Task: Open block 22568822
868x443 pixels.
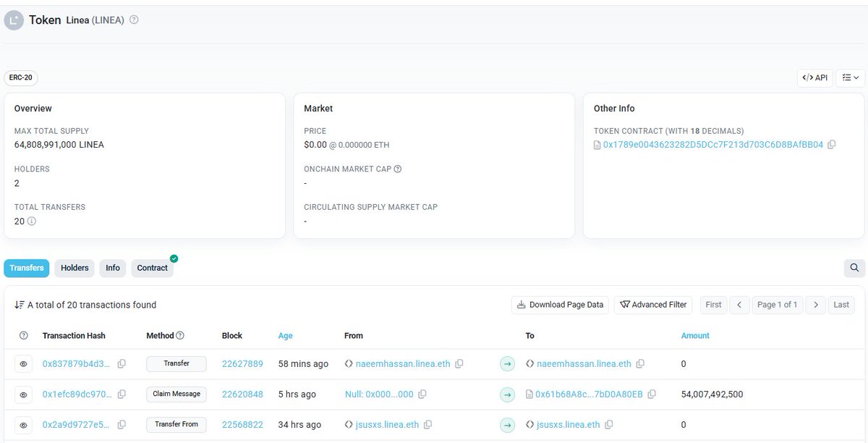Action: pyautogui.click(x=242, y=425)
